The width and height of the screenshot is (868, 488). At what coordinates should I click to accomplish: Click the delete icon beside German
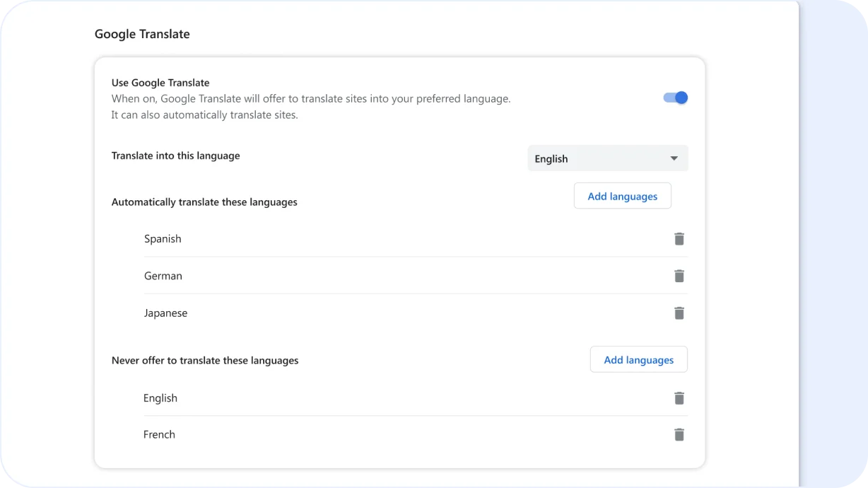click(x=679, y=276)
